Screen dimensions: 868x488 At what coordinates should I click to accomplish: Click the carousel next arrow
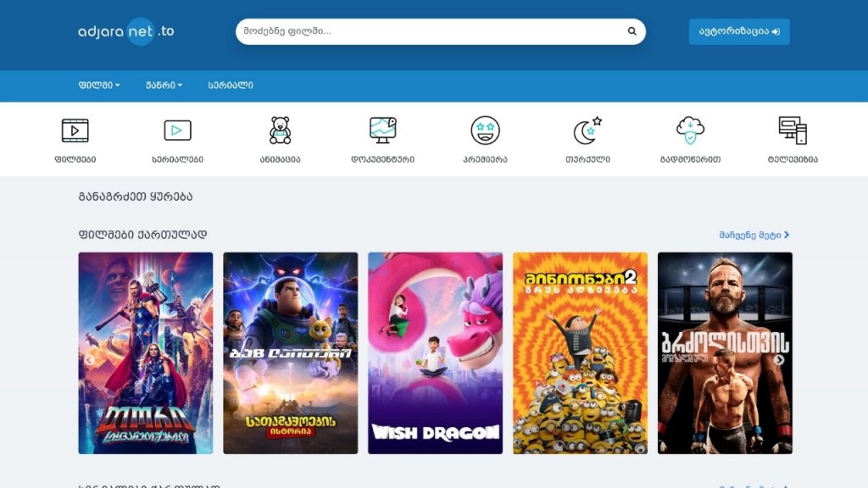click(779, 359)
